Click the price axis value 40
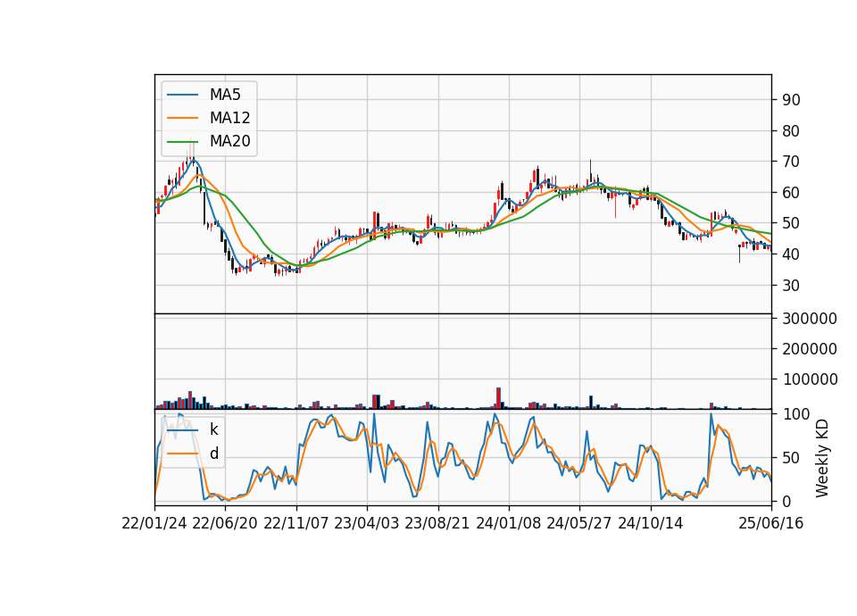The width and height of the screenshot is (857, 616). 791,254
